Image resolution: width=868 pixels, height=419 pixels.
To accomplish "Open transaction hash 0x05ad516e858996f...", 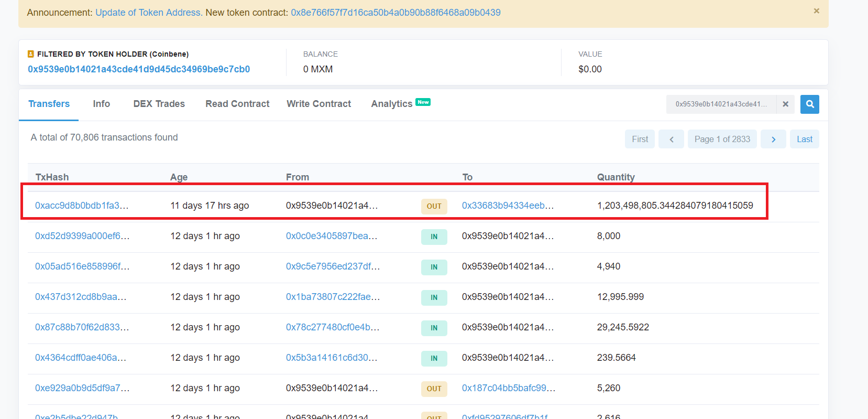I will [82, 266].
